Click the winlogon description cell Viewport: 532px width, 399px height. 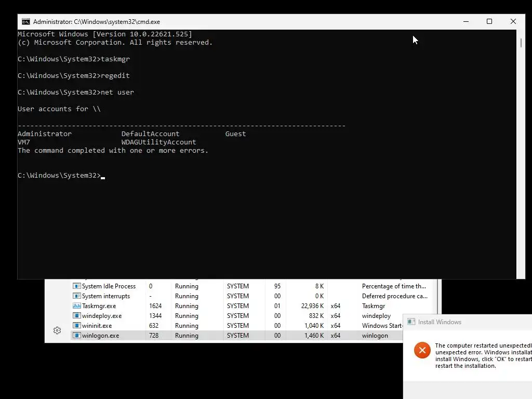click(x=375, y=335)
